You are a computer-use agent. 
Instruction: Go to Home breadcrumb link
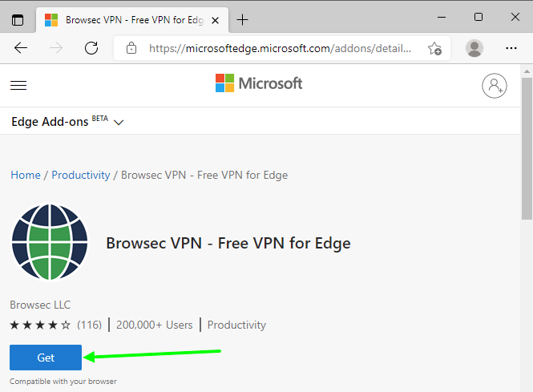[x=25, y=175]
